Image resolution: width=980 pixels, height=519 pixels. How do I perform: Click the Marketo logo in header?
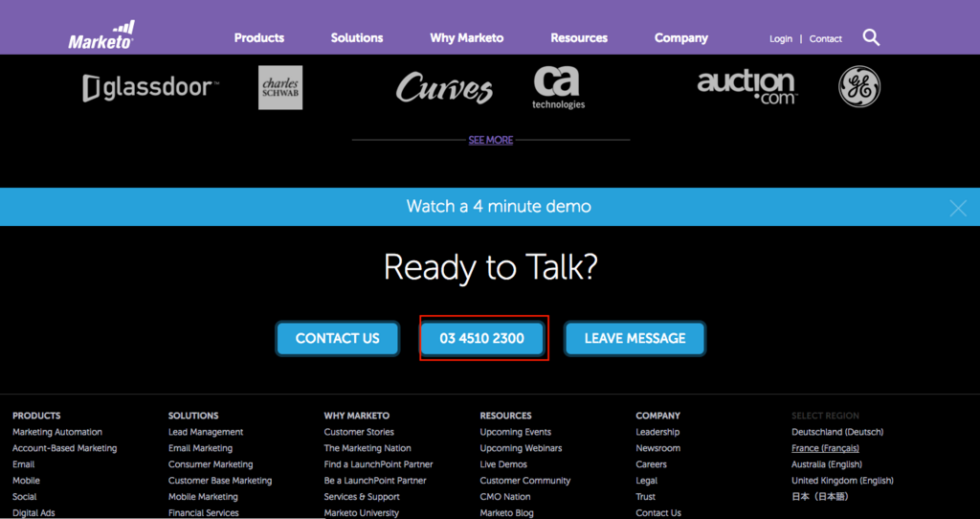(101, 35)
